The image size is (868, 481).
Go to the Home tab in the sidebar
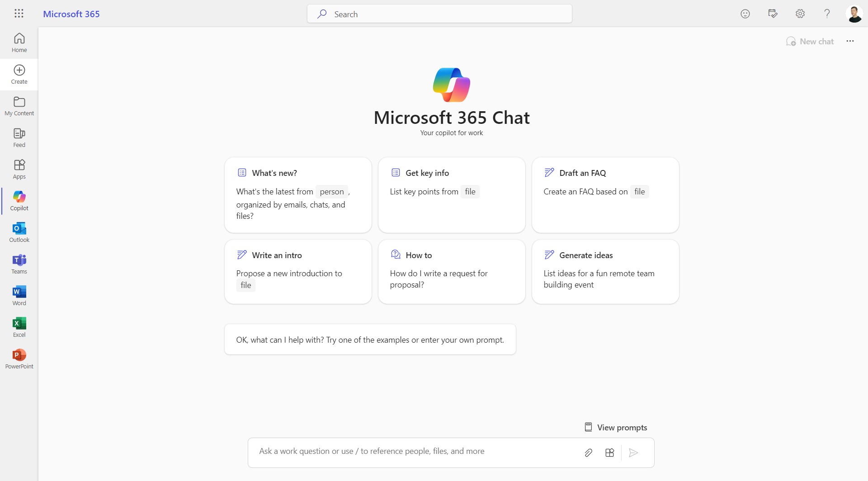(x=19, y=42)
